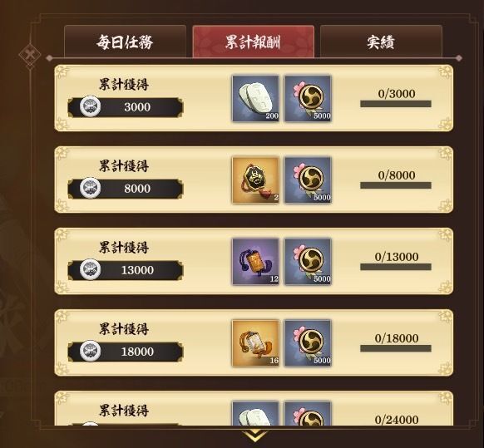The image size is (484, 448).
Task: Switch to the 每日任務 tab
Action: click(x=125, y=42)
